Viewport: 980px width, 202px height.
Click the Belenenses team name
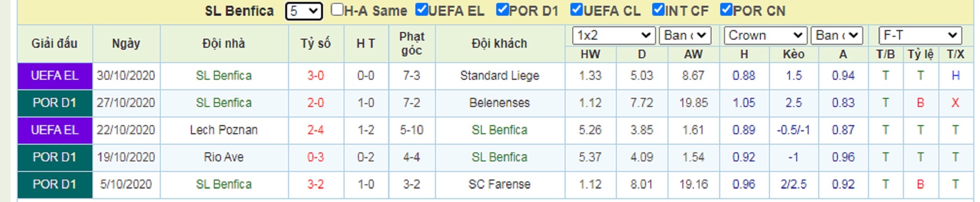click(500, 103)
